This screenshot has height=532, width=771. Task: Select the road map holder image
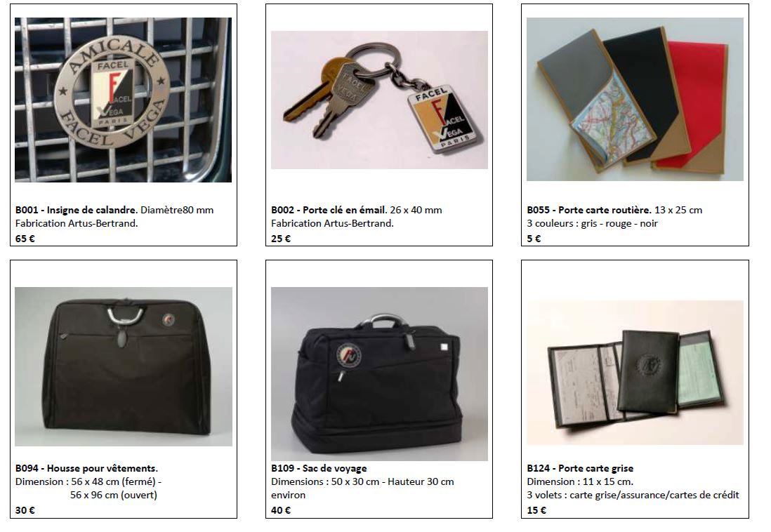[635, 100]
